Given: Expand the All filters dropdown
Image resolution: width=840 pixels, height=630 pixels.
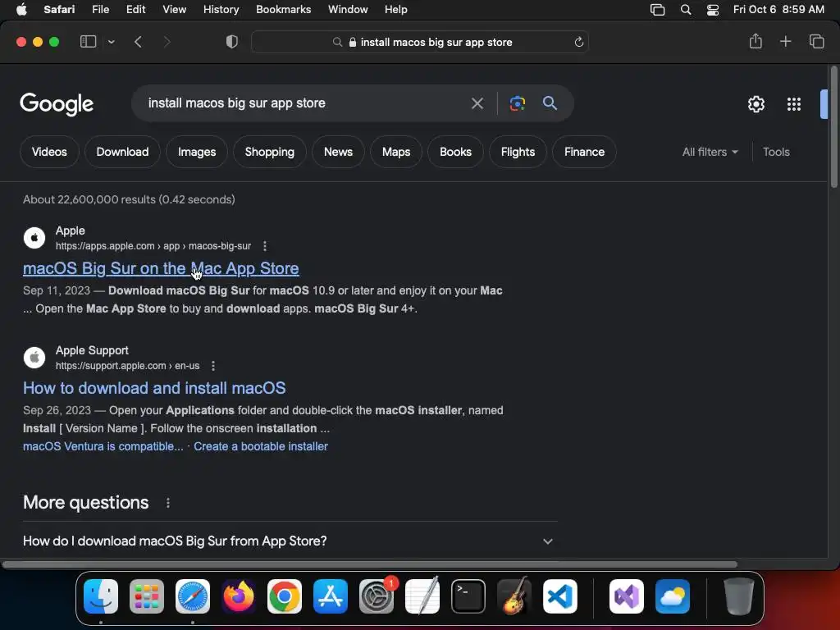Looking at the screenshot, I should click(710, 152).
